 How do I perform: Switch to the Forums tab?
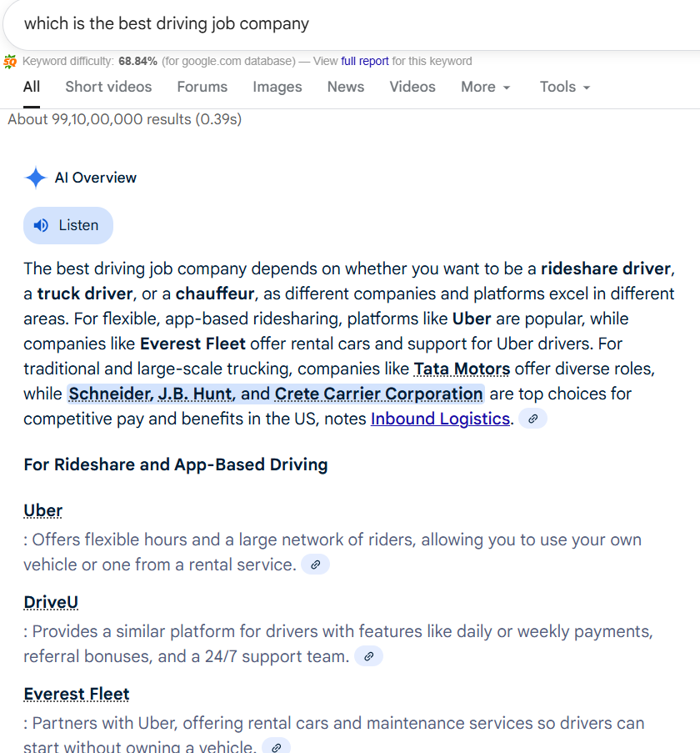(x=202, y=87)
